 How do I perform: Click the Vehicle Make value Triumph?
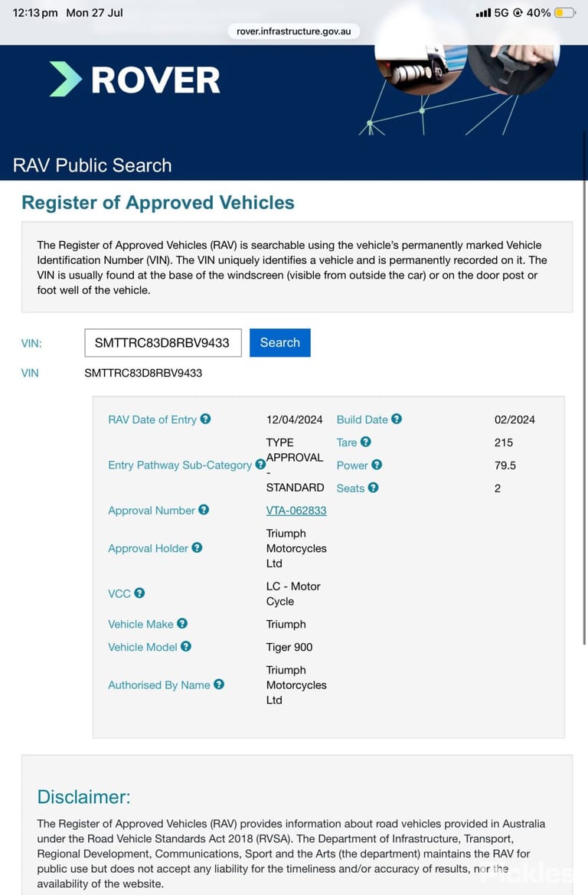(x=286, y=624)
